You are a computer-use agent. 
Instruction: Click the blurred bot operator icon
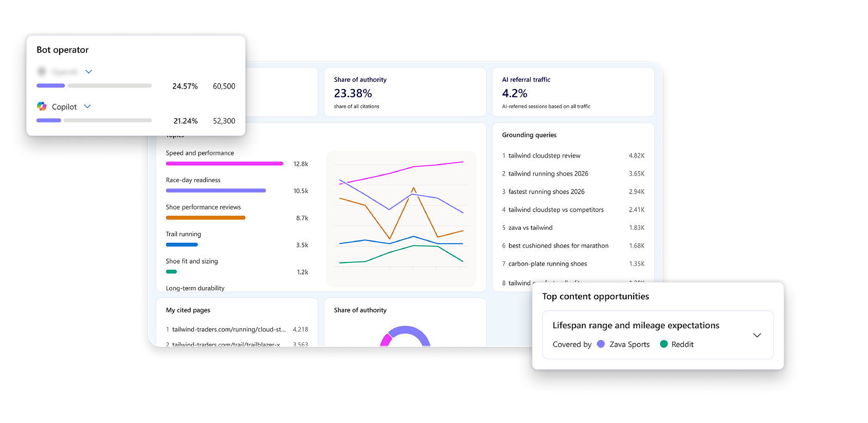[x=42, y=72]
